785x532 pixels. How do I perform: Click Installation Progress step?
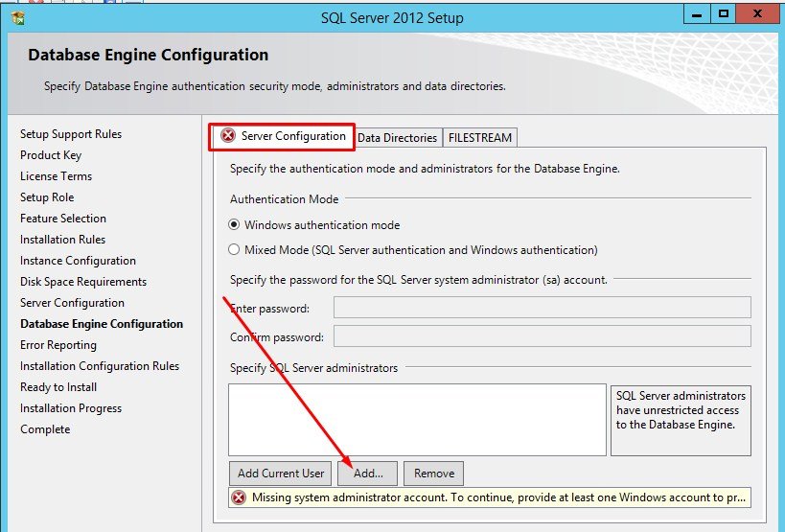71,408
